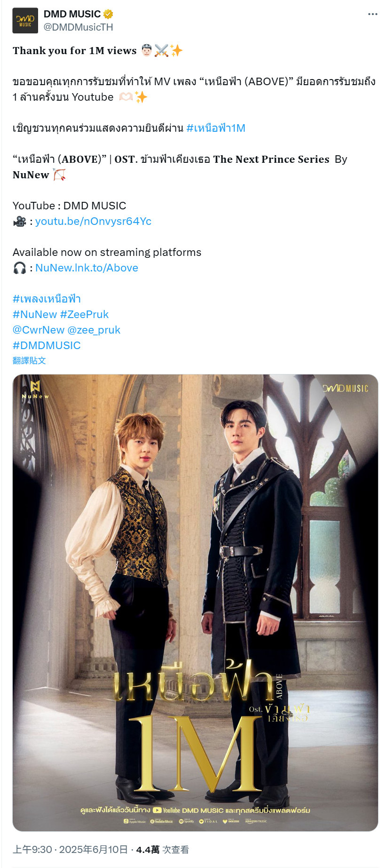Viewport: 387px width, 868px height.
Task: Open the #NuNew hashtag
Action: 35,314
